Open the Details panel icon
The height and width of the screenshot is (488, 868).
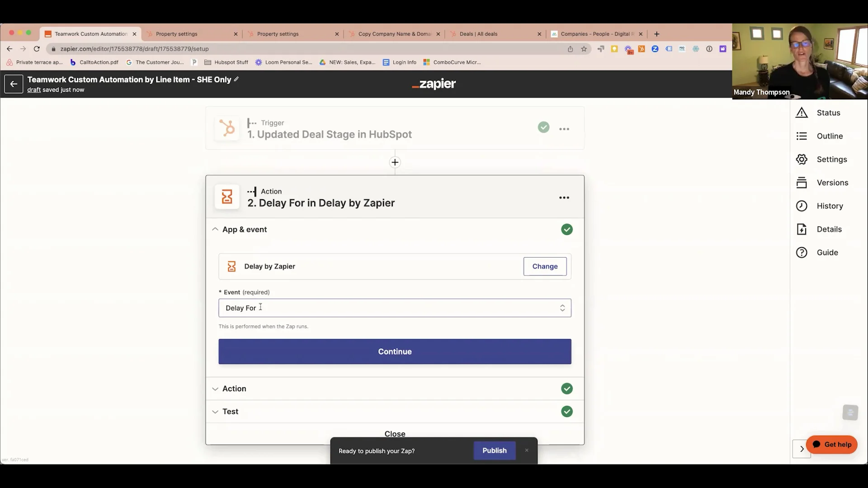(x=802, y=229)
